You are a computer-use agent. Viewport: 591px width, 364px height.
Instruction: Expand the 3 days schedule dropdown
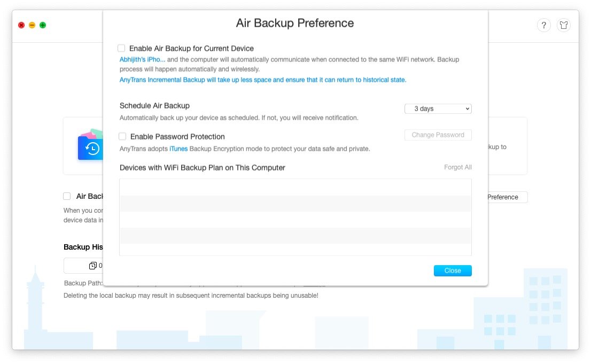(438, 109)
